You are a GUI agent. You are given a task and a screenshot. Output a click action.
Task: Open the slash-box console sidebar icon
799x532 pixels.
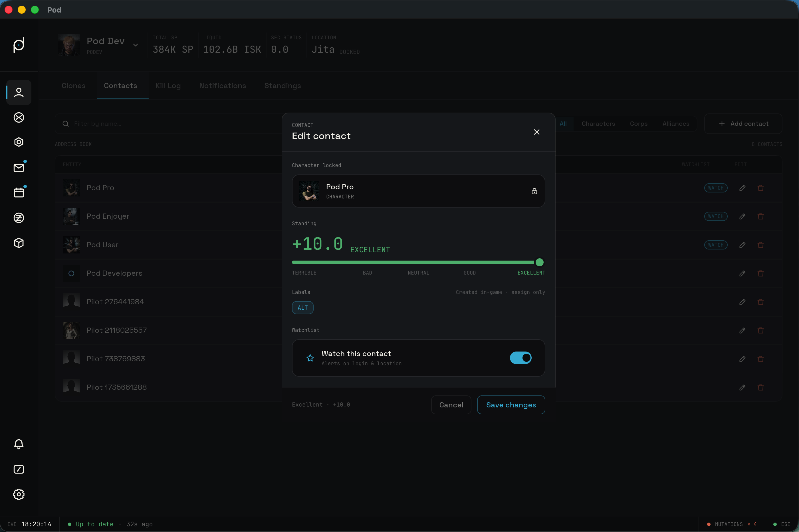tap(19, 469)
